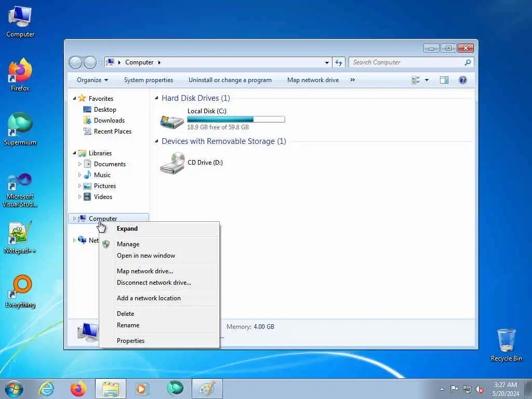The width and height of the screenshot is (532, 399).
Task: Select Map network drive... menu entry
Action: click(x=159, y=271)
